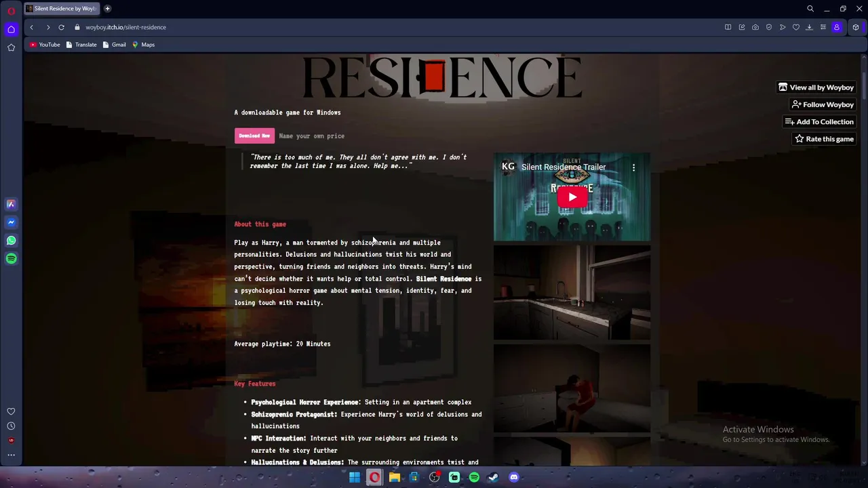Image resolution: width=868 pixels, height=488 pixels.
Task: Open bookmarks star icon in sidebar
Action: coord(11,47)
